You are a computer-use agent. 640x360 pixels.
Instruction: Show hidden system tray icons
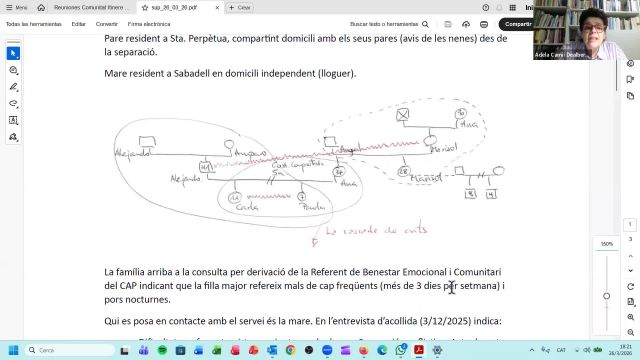[x=531, y=350]
